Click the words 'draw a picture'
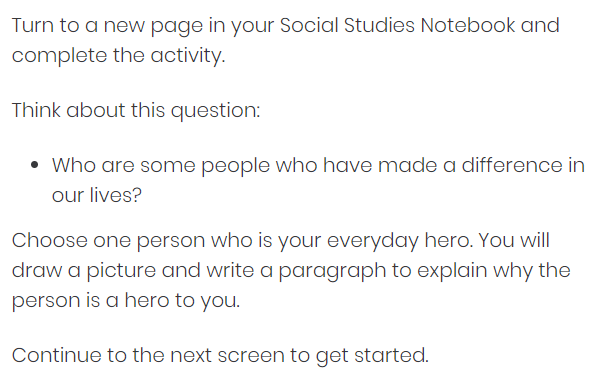The image size is (616, 382). pyautogui.click(x=84, y=271)
